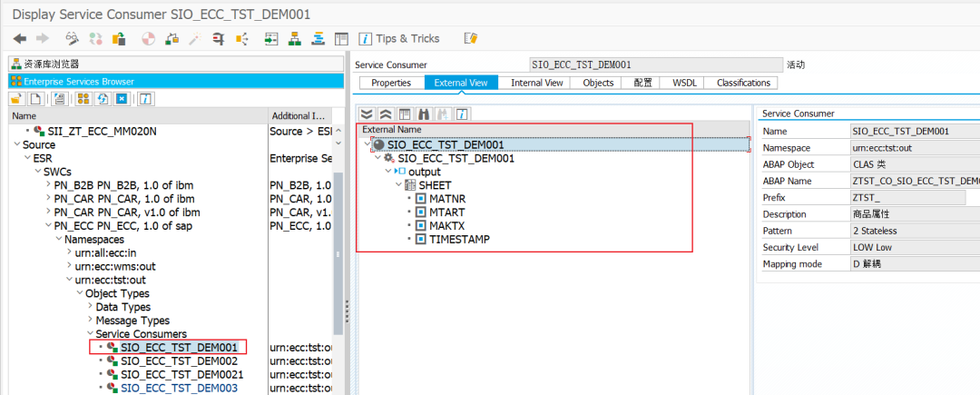Screen dimensions: 980x395
Task: Click the open folder icon in browser toolbar
Action: coord(16,98)
